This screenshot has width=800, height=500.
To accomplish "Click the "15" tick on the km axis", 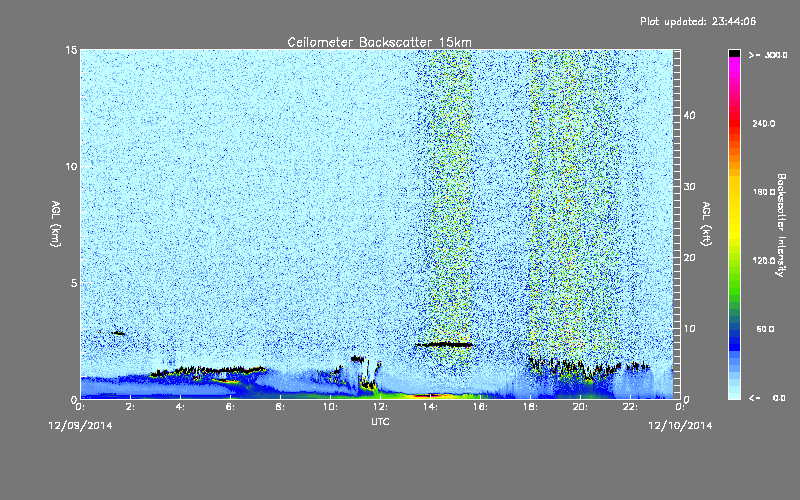I will tap(71, 50).
